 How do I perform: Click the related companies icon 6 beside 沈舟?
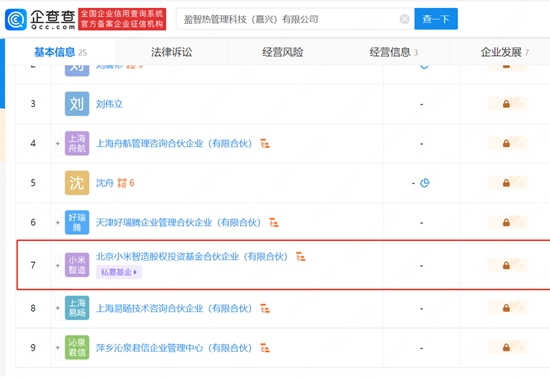tap(126, 183)
